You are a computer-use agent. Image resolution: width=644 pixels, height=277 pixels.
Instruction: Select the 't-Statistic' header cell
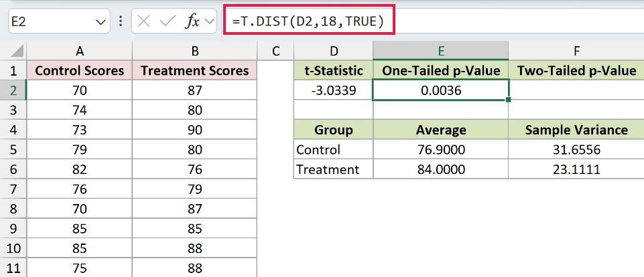coord(334,70)
